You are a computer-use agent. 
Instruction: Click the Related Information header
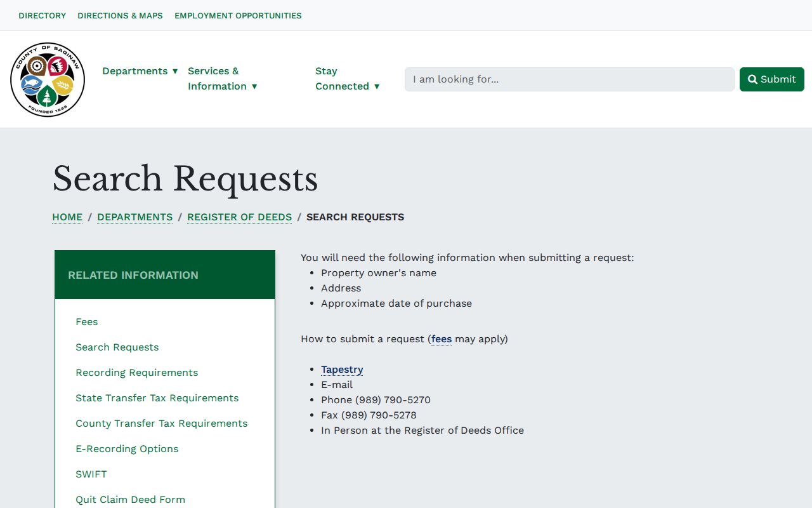click(165, 275)
